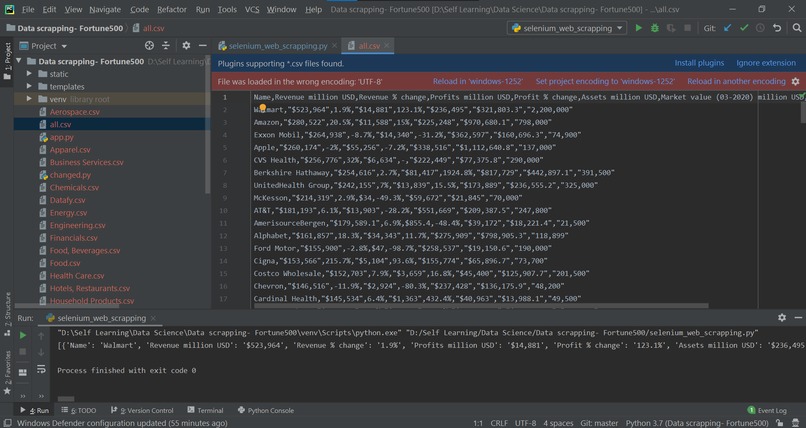Minimize the Run tool window

(x=798, y=318)
